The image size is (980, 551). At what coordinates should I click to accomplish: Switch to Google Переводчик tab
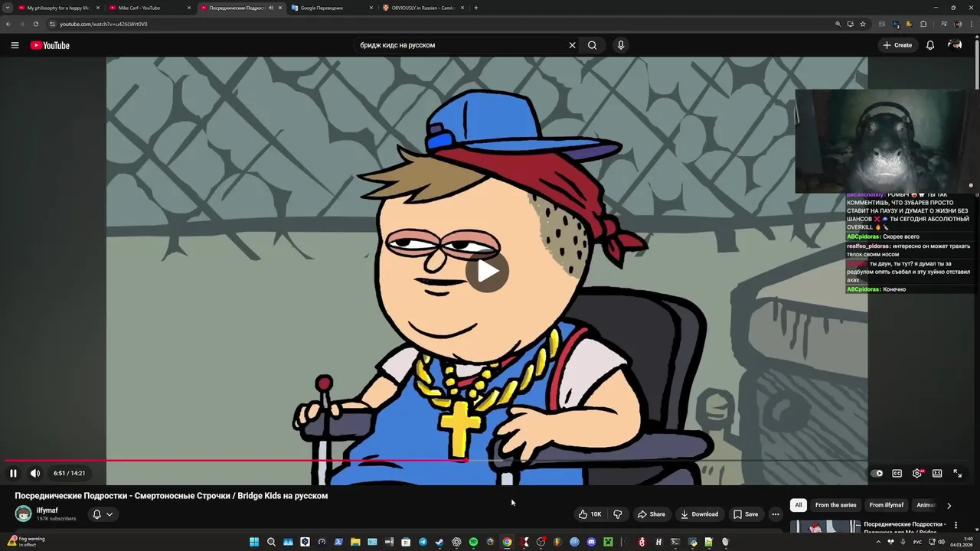[x=332, y=8]
